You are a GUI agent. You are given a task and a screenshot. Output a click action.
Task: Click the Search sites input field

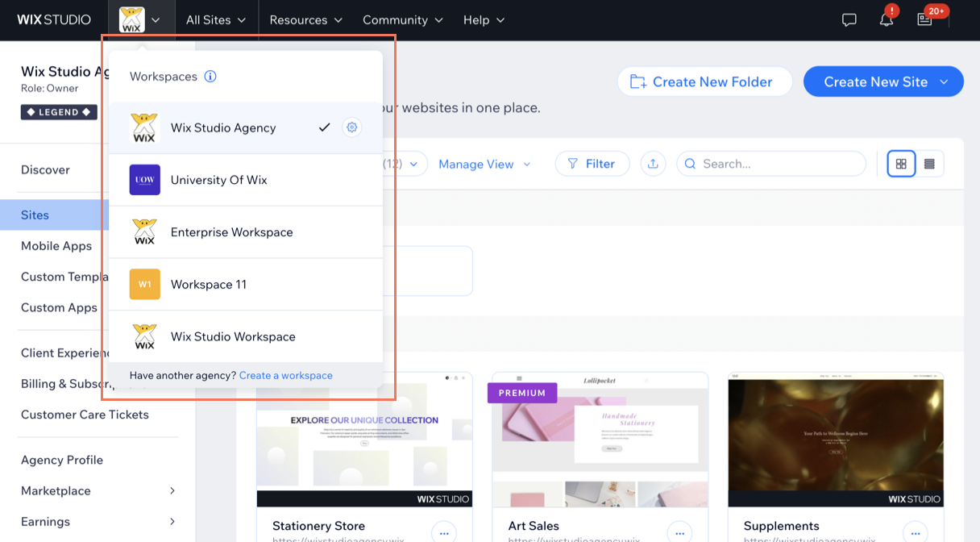[778, 164]
